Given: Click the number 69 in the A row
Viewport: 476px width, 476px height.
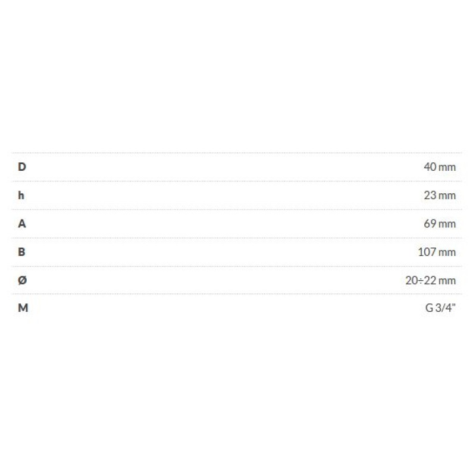Looking at the screenshot, I should tap(430, 224).
